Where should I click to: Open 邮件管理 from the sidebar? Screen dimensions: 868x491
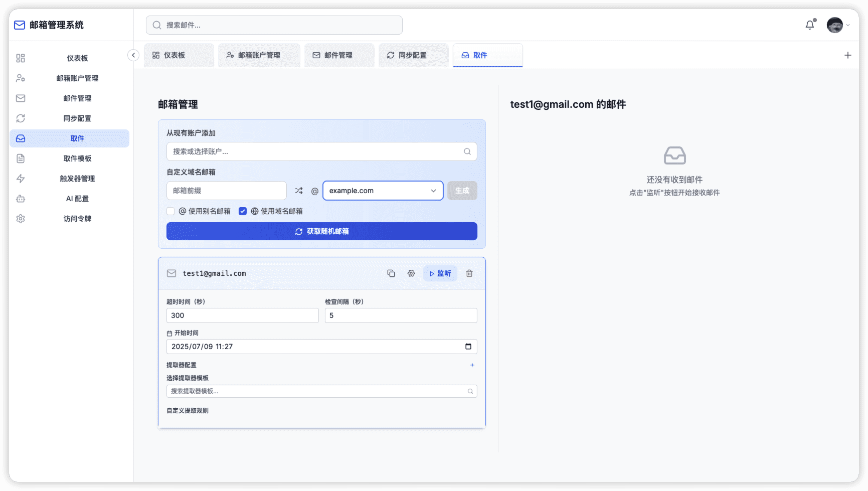click(x=69, y=98)
